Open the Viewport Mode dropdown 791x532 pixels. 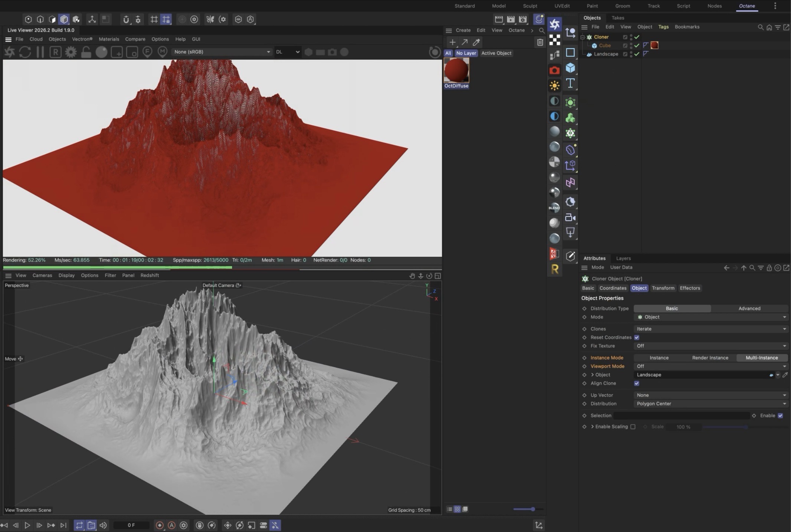(711, 366)
